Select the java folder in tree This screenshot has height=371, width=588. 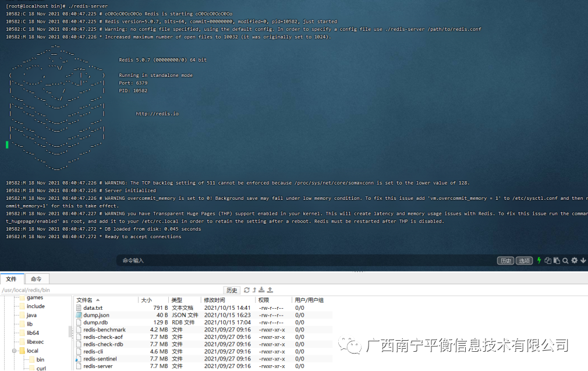(31, 315)
